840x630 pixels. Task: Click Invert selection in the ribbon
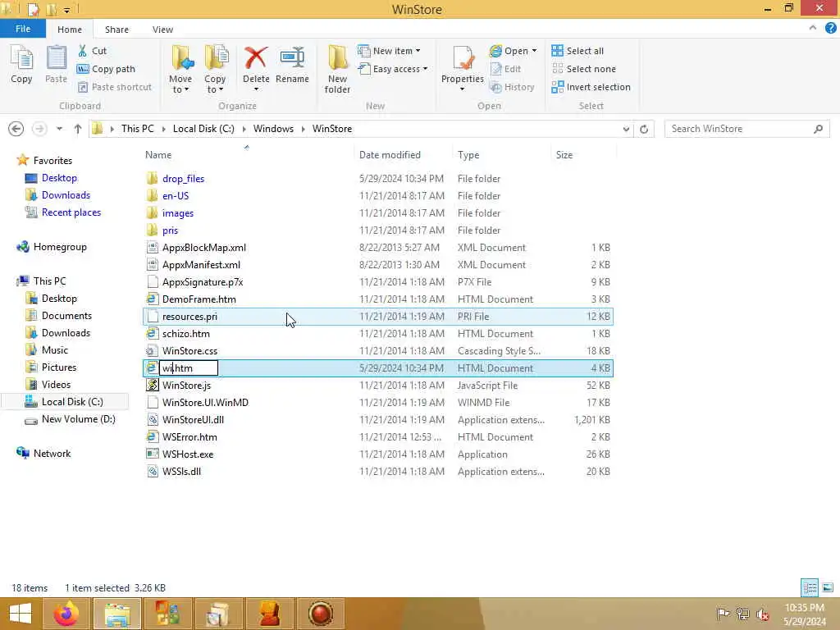coord(591,87)
